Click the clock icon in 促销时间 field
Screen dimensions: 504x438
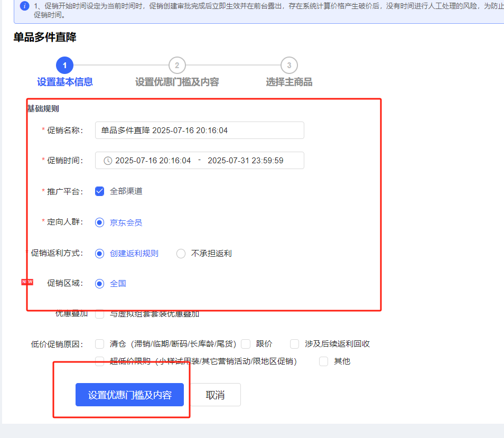coord(108,161)
